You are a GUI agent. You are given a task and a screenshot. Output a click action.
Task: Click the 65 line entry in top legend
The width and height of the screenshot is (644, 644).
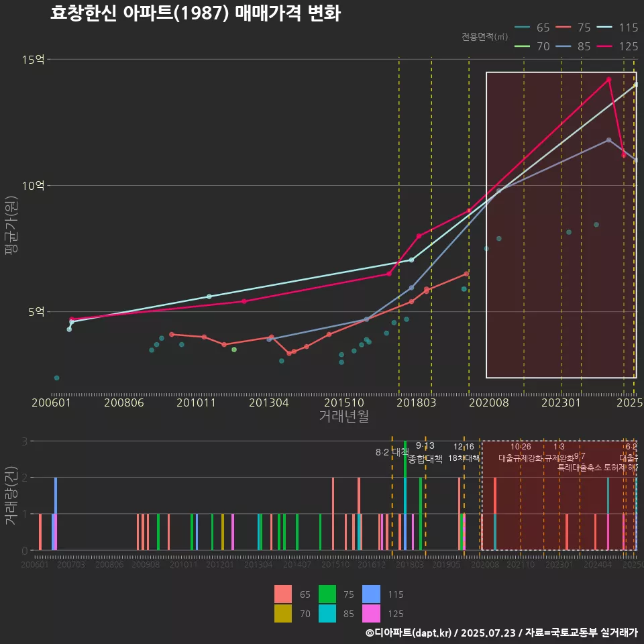532,28
